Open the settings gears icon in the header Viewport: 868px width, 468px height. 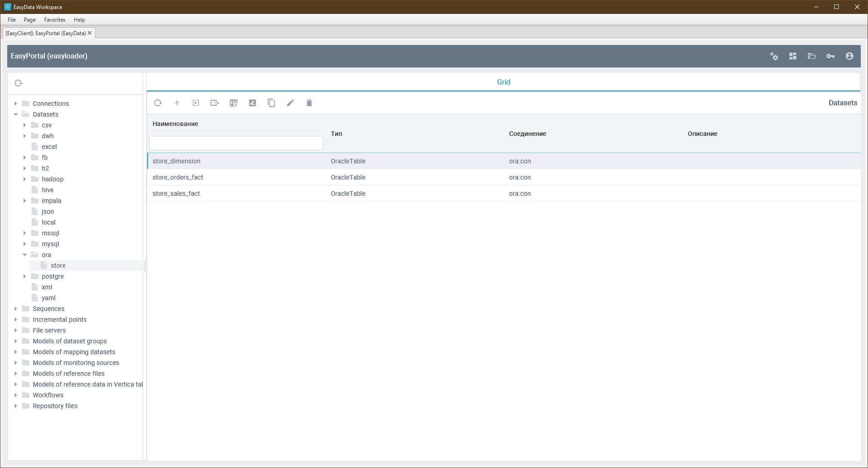point(774,56)
